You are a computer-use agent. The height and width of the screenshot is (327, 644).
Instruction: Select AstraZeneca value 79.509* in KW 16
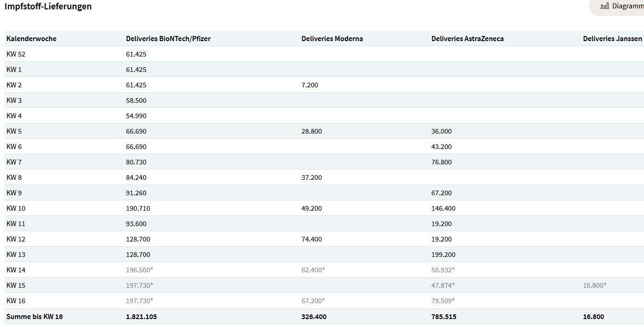coord(443,301)
